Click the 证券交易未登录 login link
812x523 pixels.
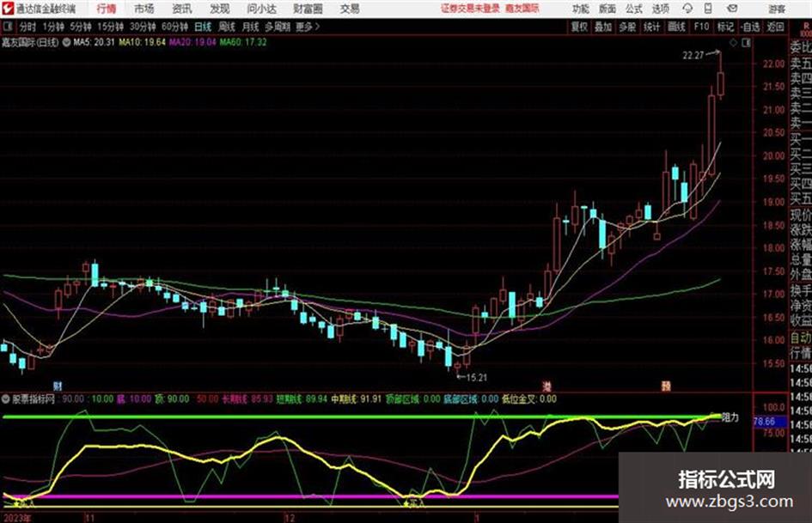470,9
